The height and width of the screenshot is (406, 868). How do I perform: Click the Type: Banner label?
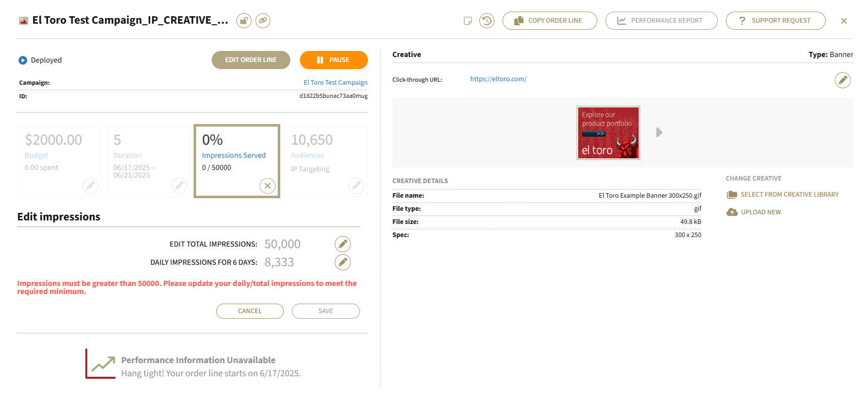831,54
